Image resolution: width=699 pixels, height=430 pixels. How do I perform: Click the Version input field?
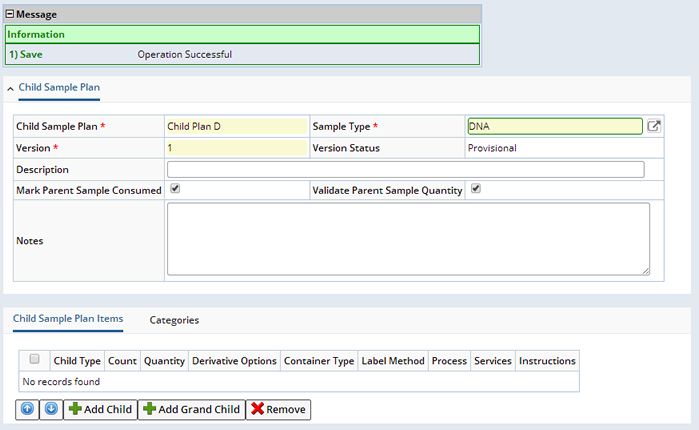click(237, 148)
